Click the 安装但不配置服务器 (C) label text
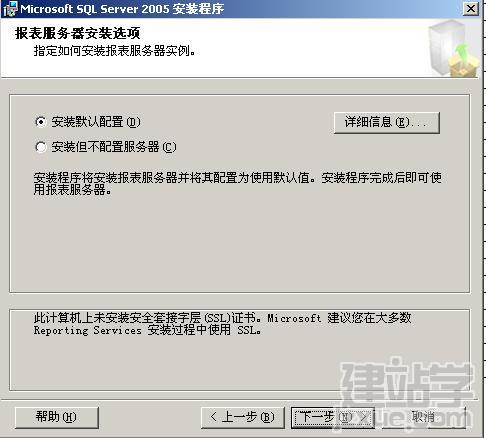Viewport: 486px width, 438px height. 114,147
